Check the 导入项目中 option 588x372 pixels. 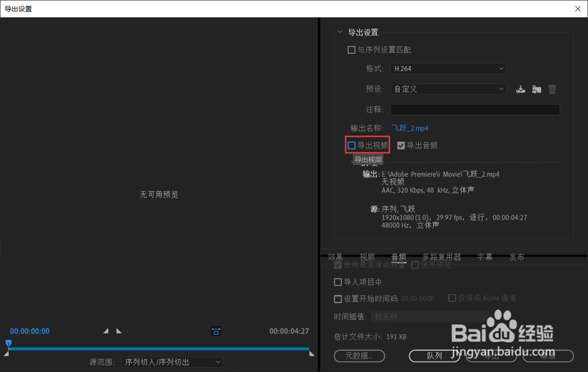[x=338, y=282]
